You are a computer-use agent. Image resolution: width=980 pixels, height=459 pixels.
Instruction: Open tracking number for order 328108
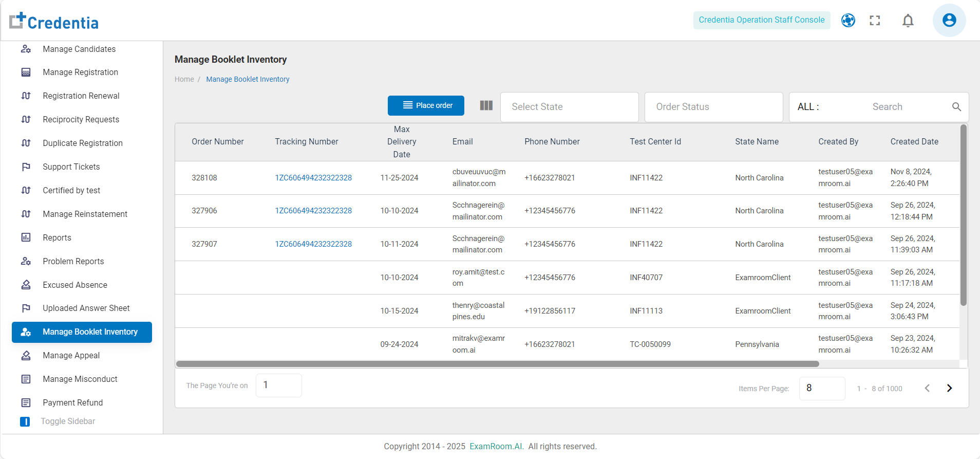[313, 178]
